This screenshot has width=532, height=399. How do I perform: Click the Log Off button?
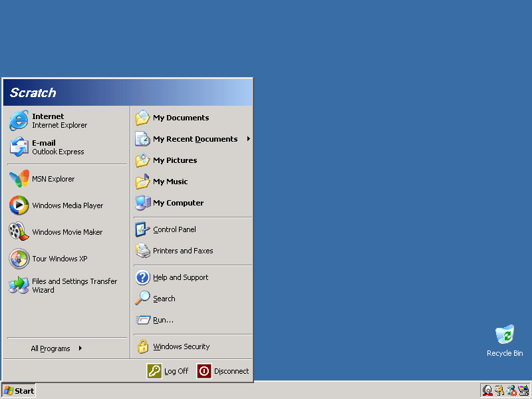point(168,371)
